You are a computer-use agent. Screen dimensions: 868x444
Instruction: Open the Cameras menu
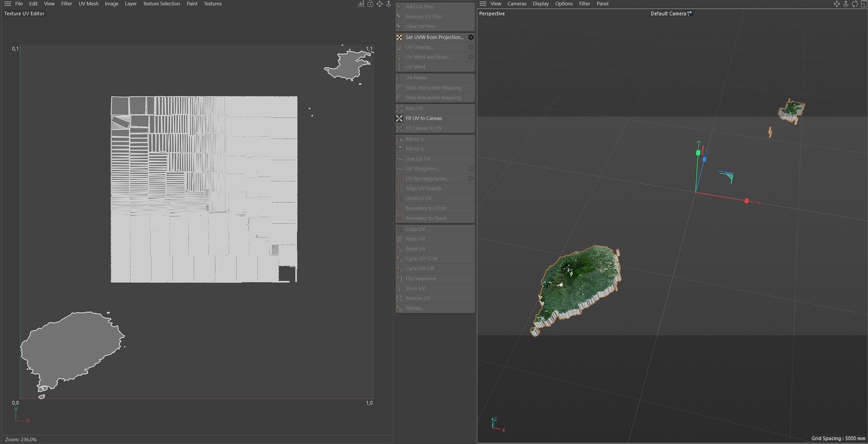pyautogui.click(x=517, y=3)
